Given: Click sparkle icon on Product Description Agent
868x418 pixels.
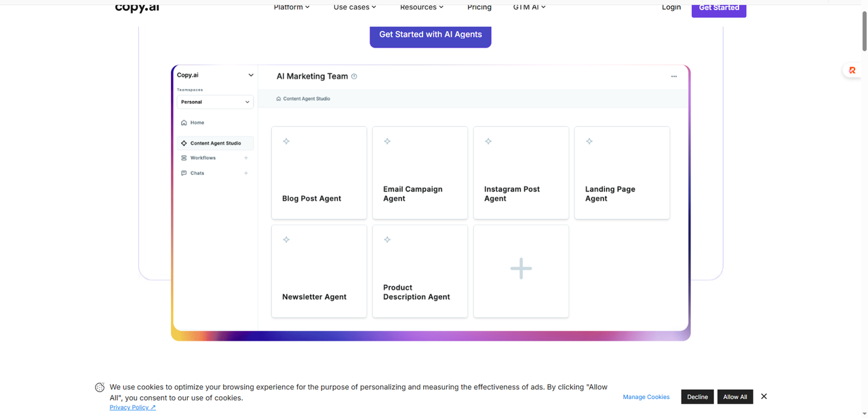Looking at the screenshot, I should click(387, 240).
